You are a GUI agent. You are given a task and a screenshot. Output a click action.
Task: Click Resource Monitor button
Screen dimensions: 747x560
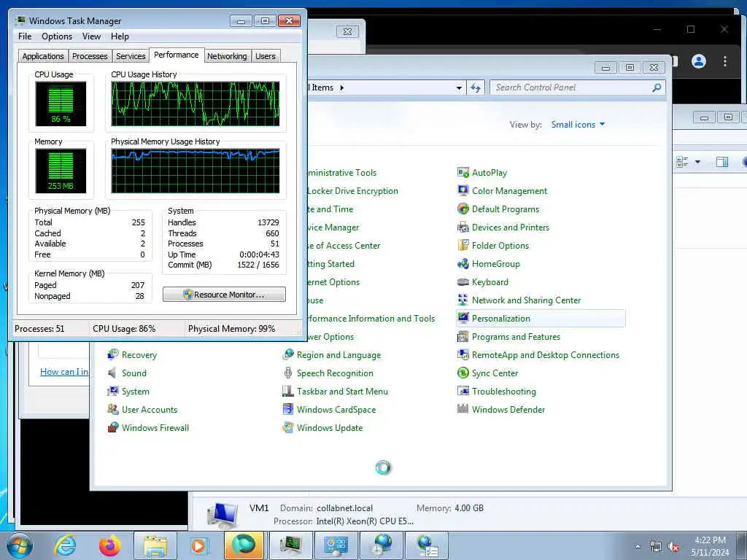coord(225,295)
